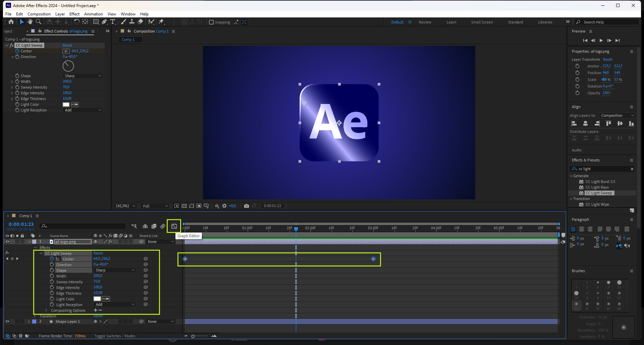Screen dimensions: 644x345
Task: Take a snapshot with the camera icon
Action: pyautogui.click(x=247, y=206)
